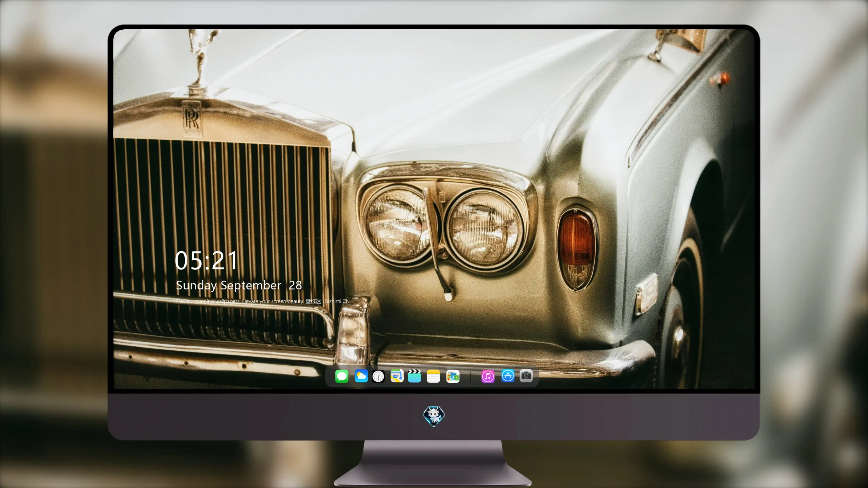
Task: Click the date text "Sunday September 28"
Action: tap(238, 286)
